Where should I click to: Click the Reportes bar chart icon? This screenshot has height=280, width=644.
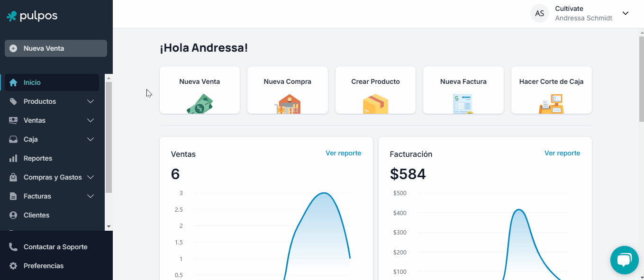point(13,158)
